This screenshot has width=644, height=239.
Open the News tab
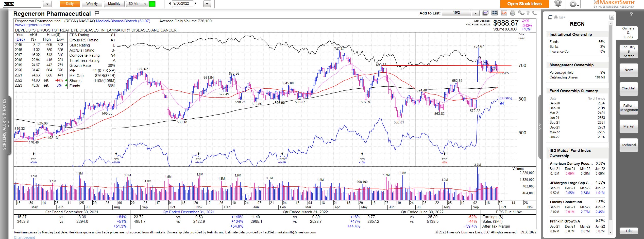pos(629,70)
